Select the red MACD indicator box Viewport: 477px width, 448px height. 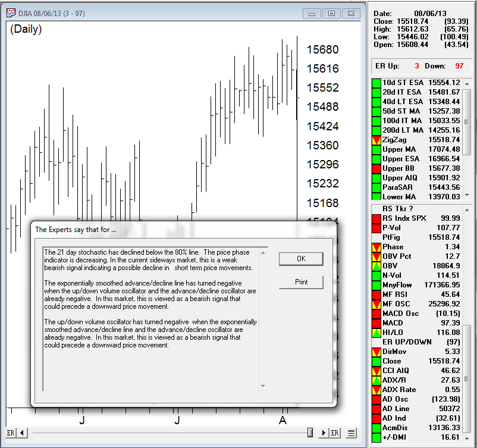coord(376,323)
